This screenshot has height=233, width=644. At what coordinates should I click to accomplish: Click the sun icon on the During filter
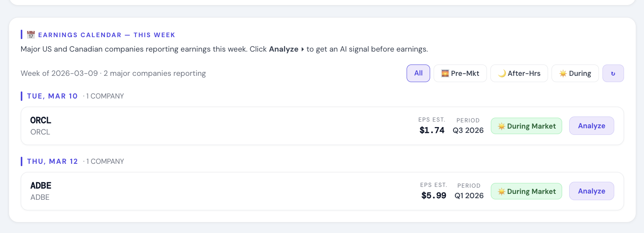[563, 73]
